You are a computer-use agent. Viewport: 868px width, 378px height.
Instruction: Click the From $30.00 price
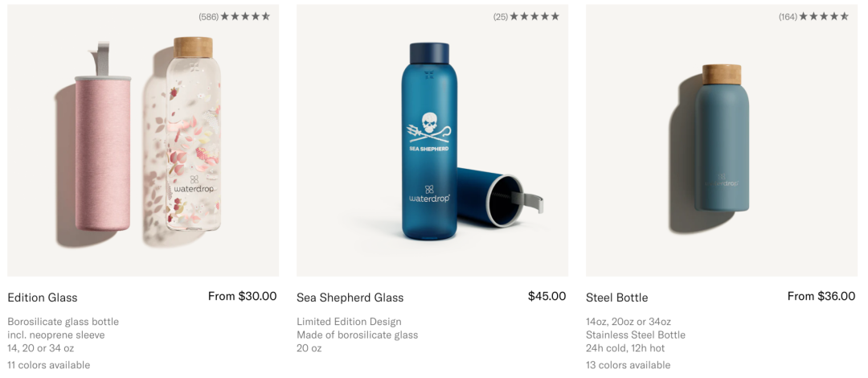242,296
